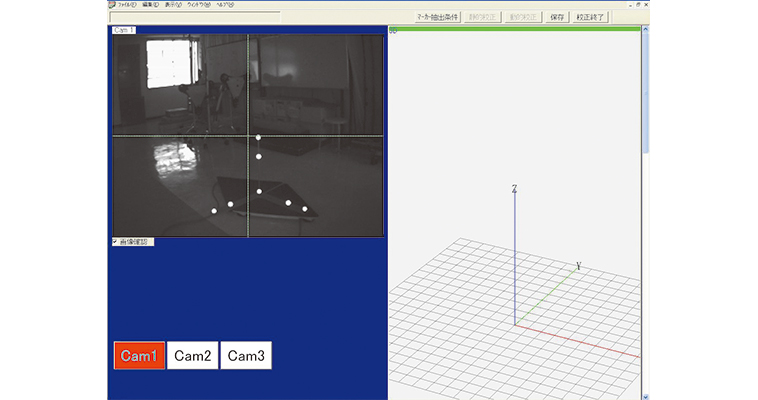Click the 校正終了 finish calibration button
758x400 pixels.
[590, 17]
